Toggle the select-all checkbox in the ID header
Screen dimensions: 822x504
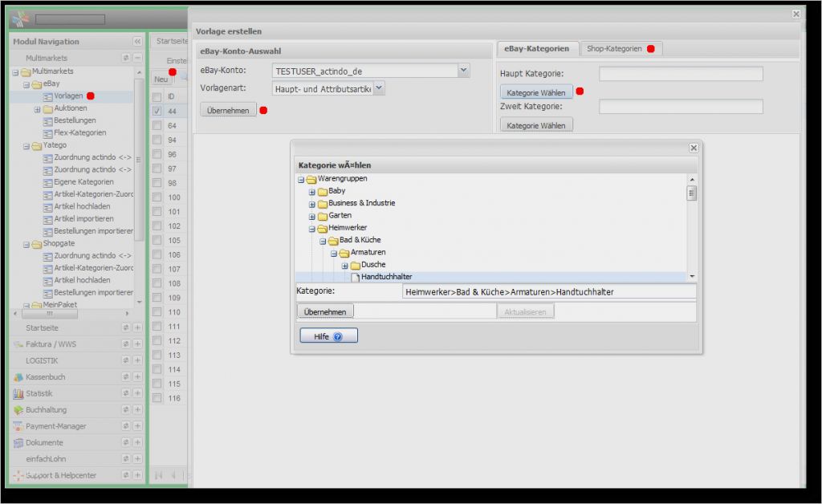(x=157, y=96)
